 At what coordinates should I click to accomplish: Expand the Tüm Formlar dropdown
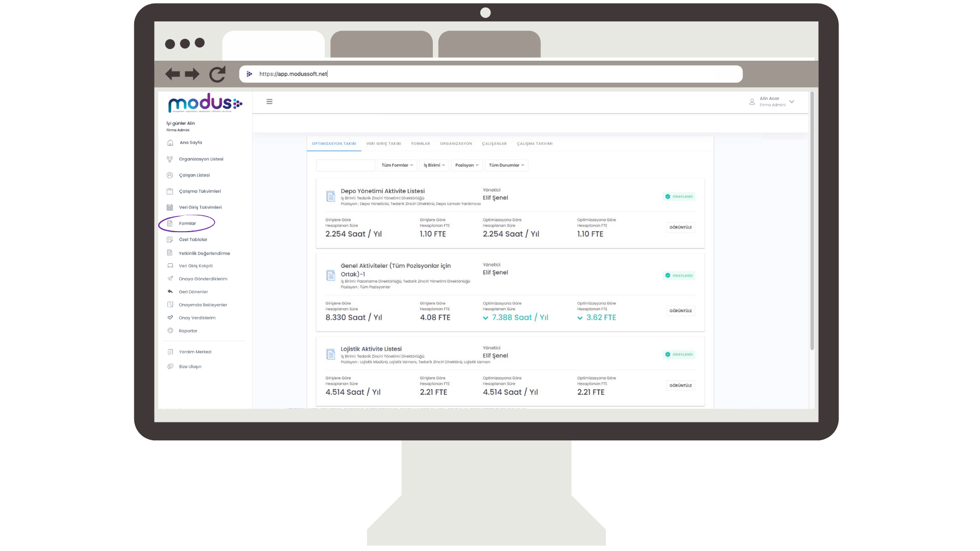[x=397, y=165]
